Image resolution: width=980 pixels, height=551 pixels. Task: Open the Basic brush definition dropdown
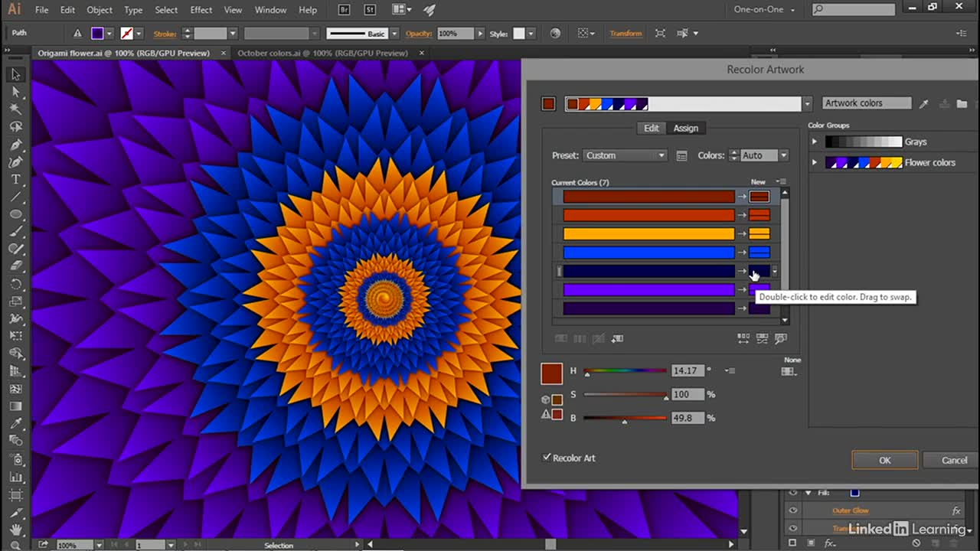point(394,34)
